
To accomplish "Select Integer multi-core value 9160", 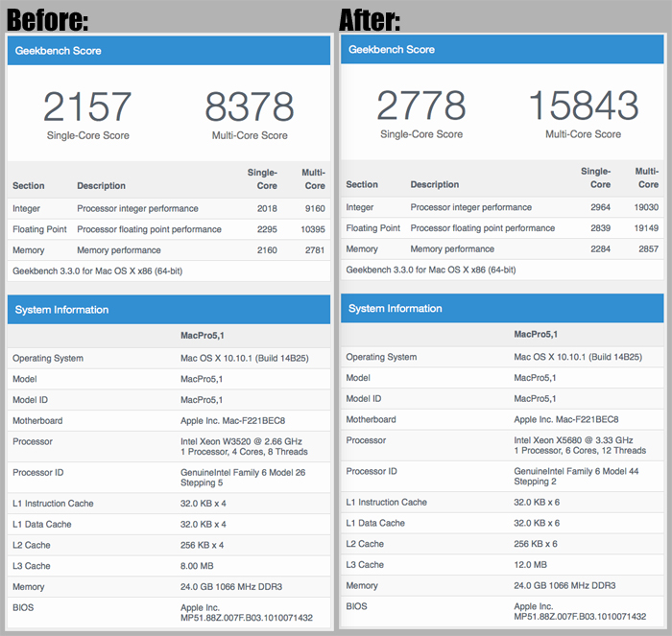I will (315, 208).
